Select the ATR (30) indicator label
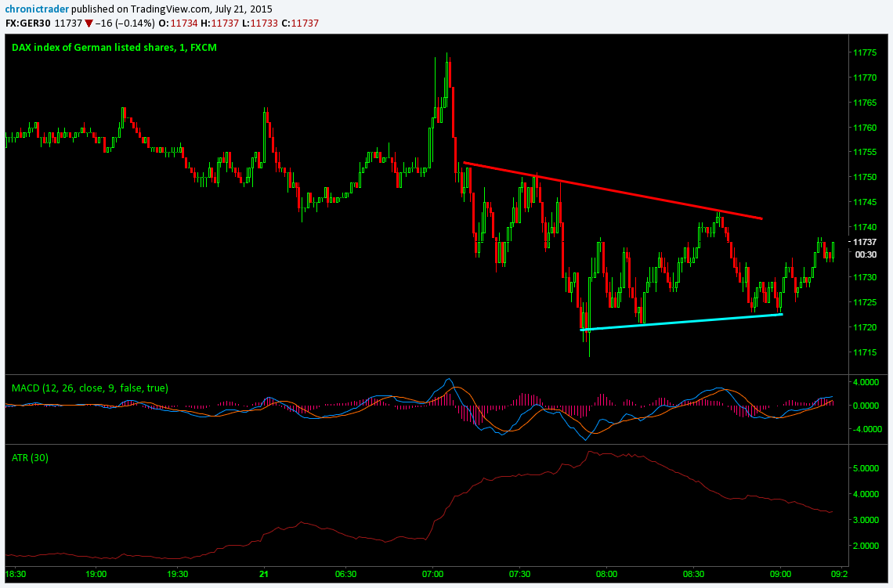This screenshot has height=588, width=893. click(31, 458)
